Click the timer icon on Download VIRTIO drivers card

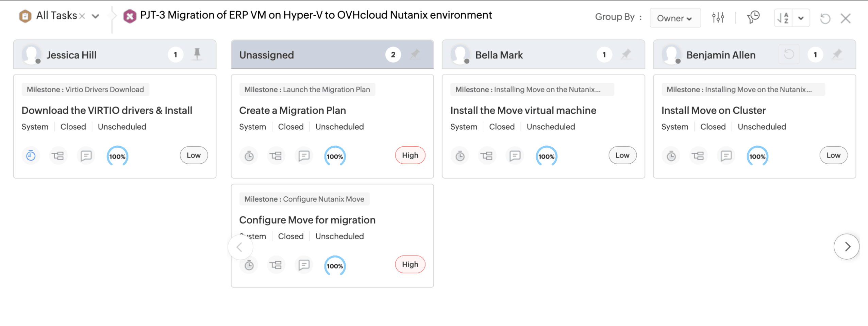coord(31,156)
